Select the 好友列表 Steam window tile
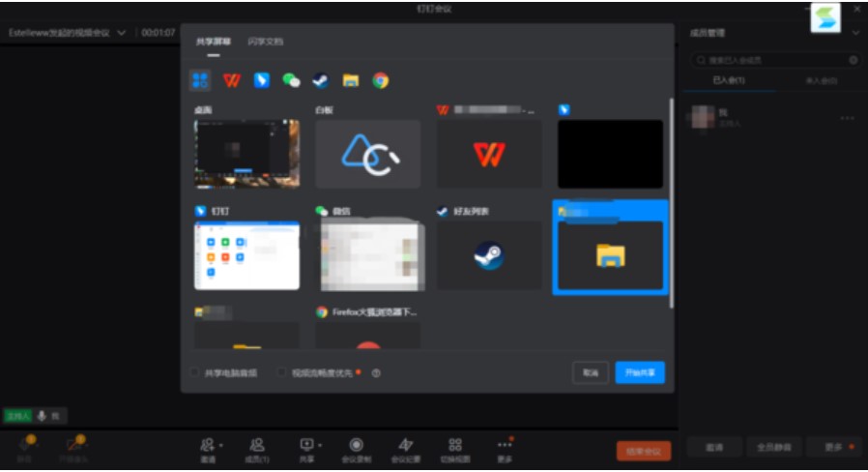This screenshot has width=868, height=472. point(489,255)
